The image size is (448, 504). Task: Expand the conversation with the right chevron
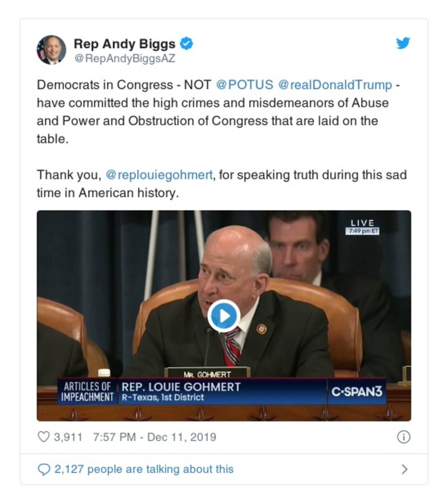[404, 469]
